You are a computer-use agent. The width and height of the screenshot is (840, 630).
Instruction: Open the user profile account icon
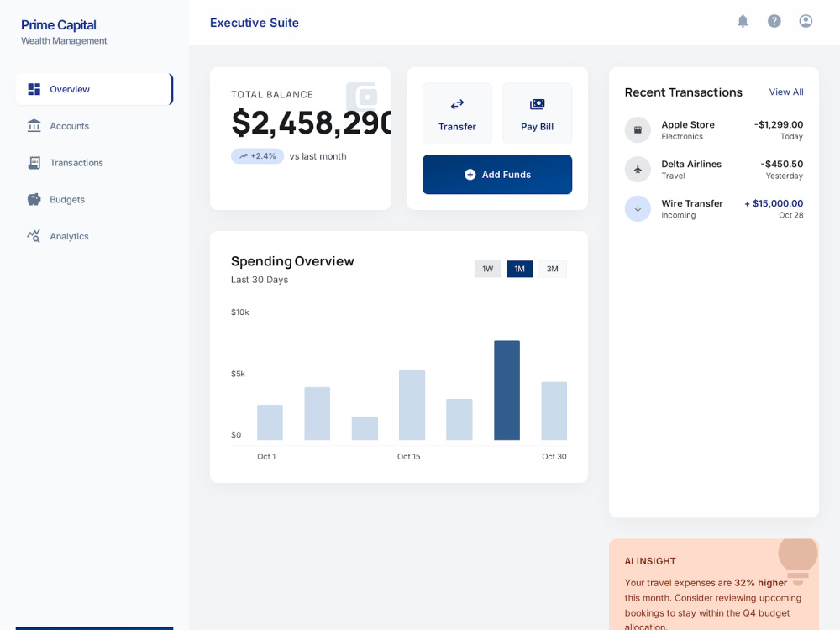[806, 21]
